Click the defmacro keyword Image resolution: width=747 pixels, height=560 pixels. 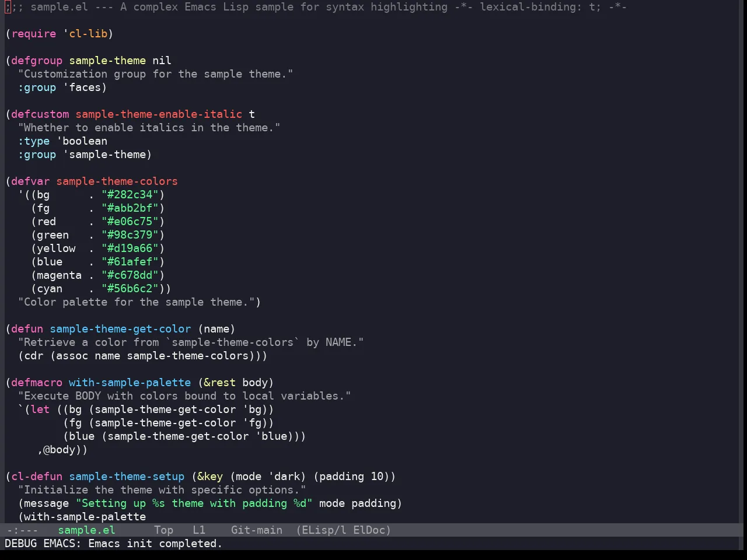click(37, 382)
